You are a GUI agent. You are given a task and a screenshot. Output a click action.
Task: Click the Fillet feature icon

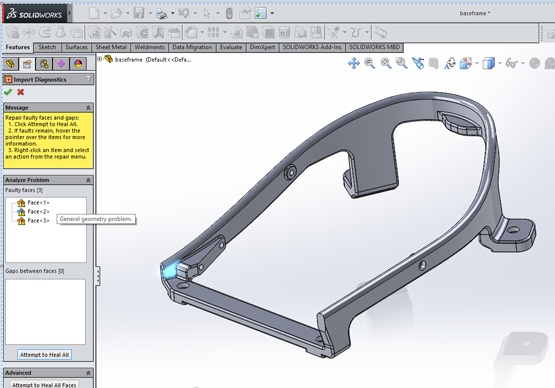coord(191,33)
